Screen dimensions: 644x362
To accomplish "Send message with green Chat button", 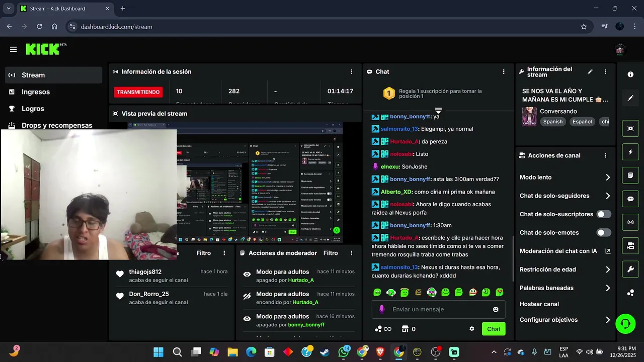I will pyautogui.click(x=494, y=329).
